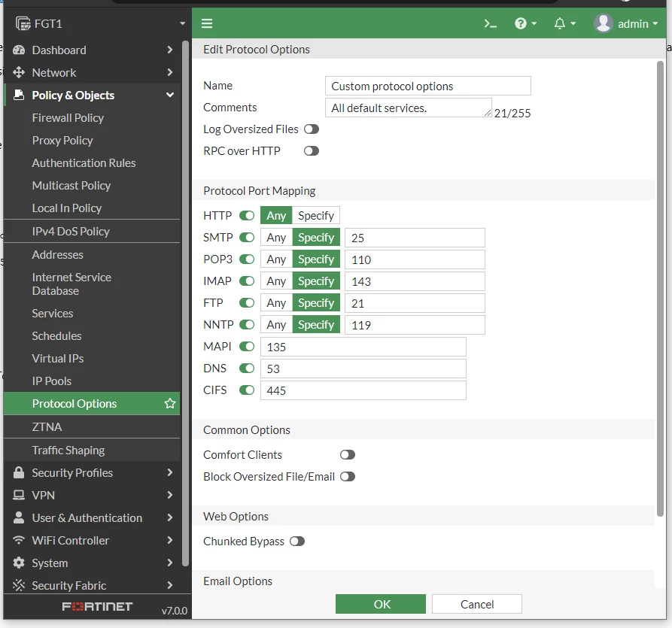The image size is (672, 628).
Task: Open the Firewall Policy menu item
Action: point(68,118)
